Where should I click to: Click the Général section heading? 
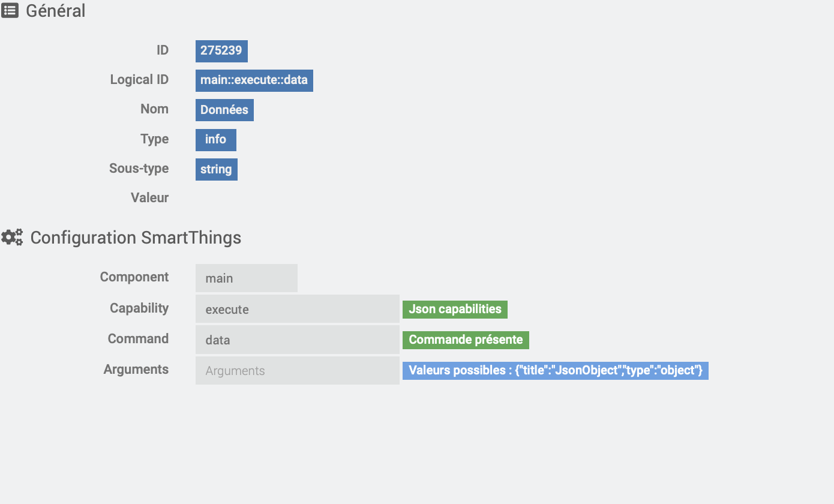56,11
